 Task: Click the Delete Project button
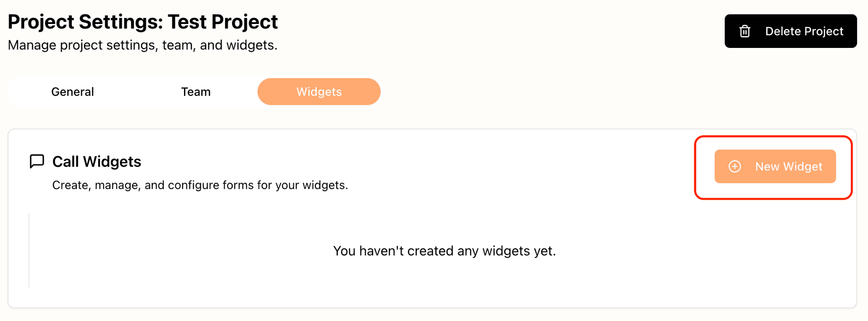click(790, 31)
